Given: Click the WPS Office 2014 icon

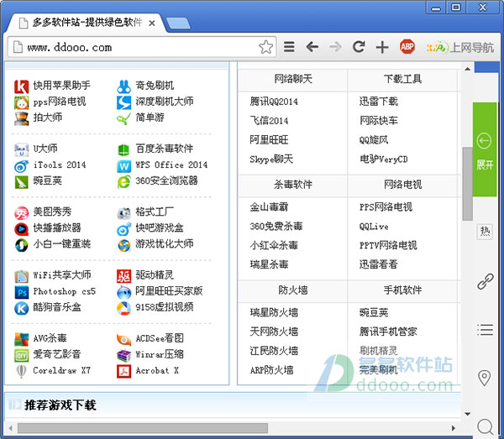Looking at the screenshot, I should (x=123, y=166).
